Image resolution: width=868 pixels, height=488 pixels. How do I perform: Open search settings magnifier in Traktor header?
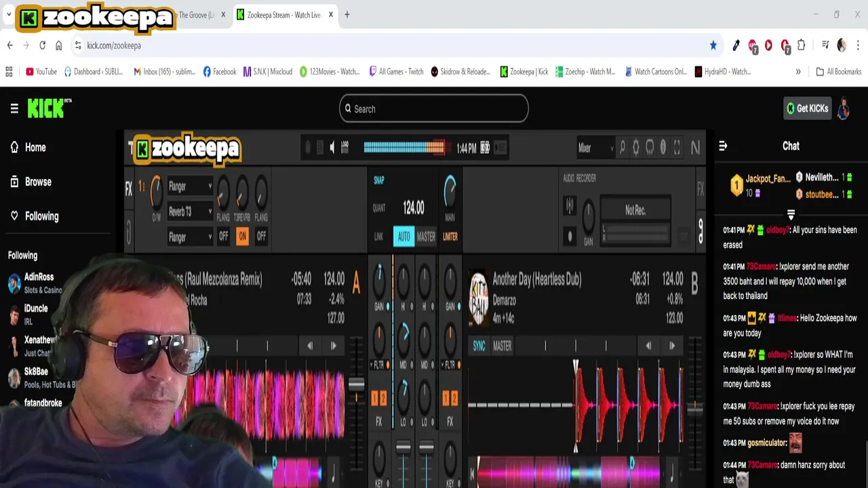(622, 148)
